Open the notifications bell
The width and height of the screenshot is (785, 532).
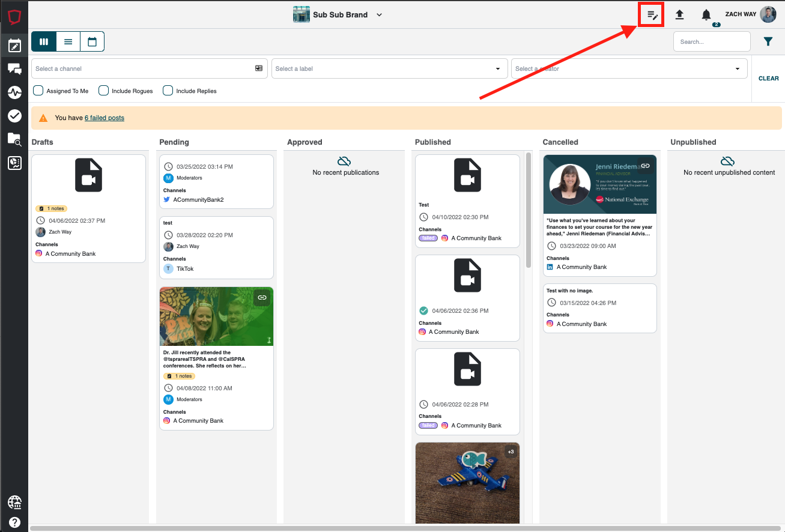(706, 15)
